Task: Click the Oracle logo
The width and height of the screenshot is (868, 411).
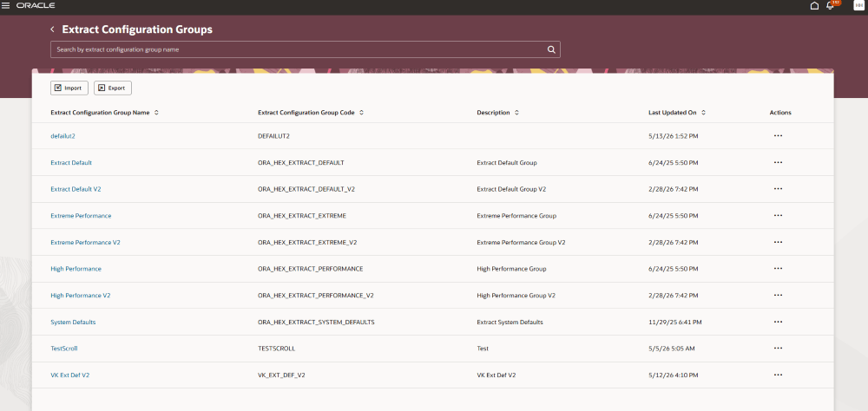Action: click(36, 5)
